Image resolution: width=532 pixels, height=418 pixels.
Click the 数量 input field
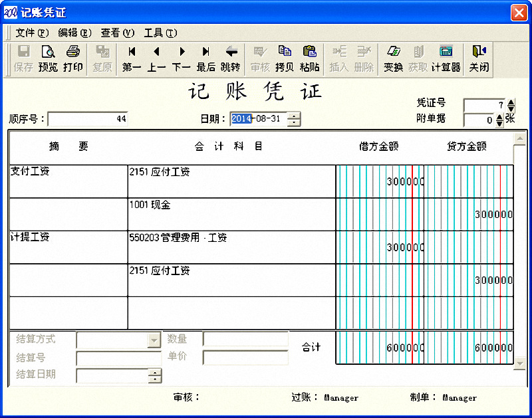[x=245, y=339]
